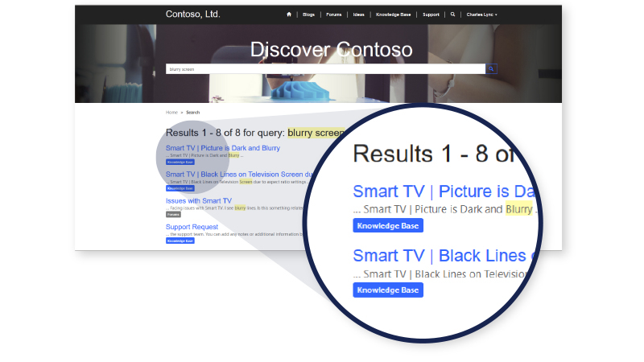Open 'Smart TV | Black Lines on Television Screen' result
Screen dimensions: 644x362
click(239, 175)
